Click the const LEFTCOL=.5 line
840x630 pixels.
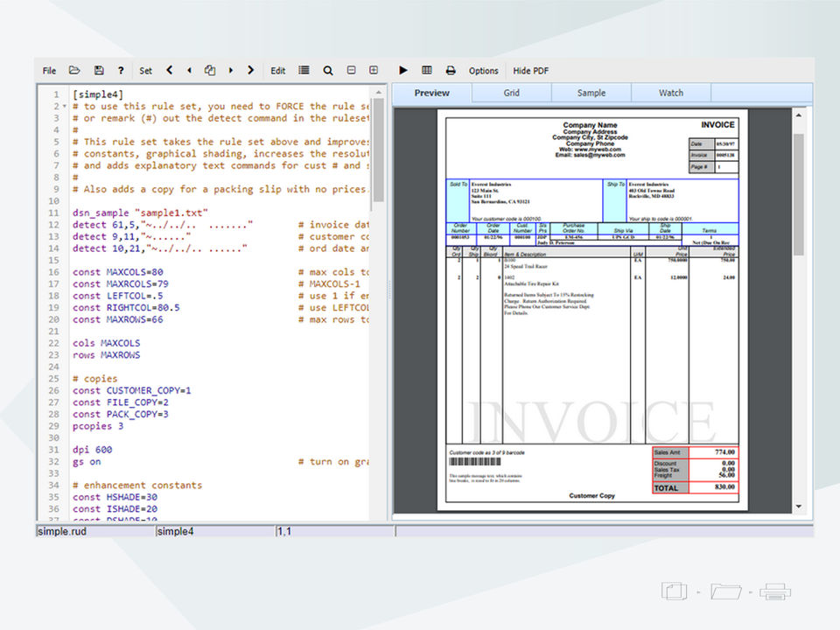pos(118,296)
